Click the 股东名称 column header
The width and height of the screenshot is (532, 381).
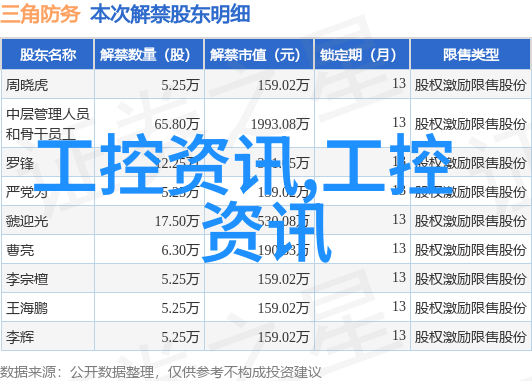tap(48, 55)
